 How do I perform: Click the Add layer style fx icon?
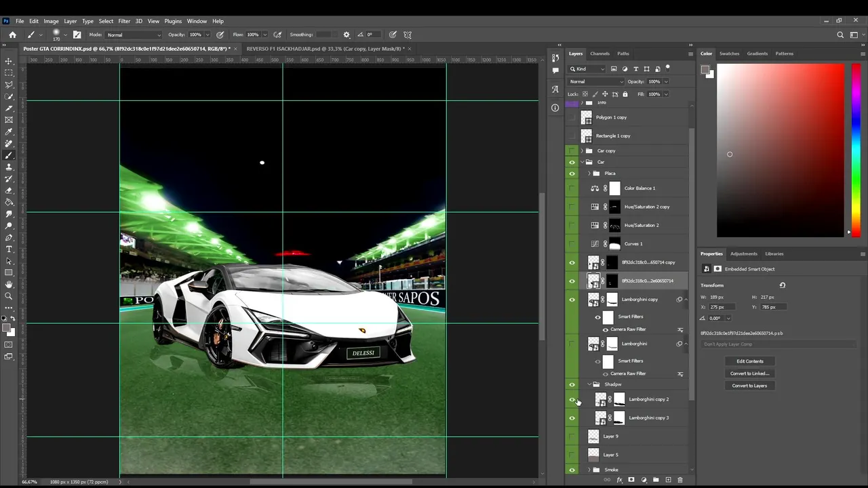(x=619, y=480)
